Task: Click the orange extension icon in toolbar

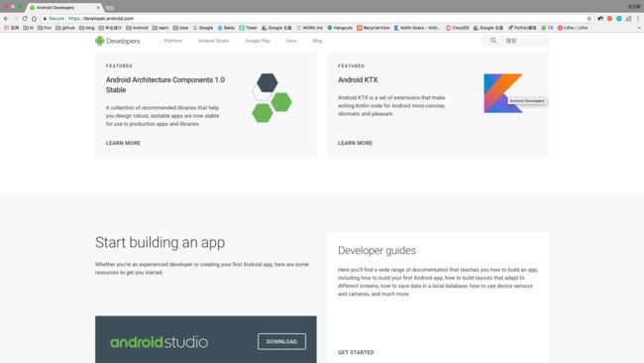Action: coord(610,19)
